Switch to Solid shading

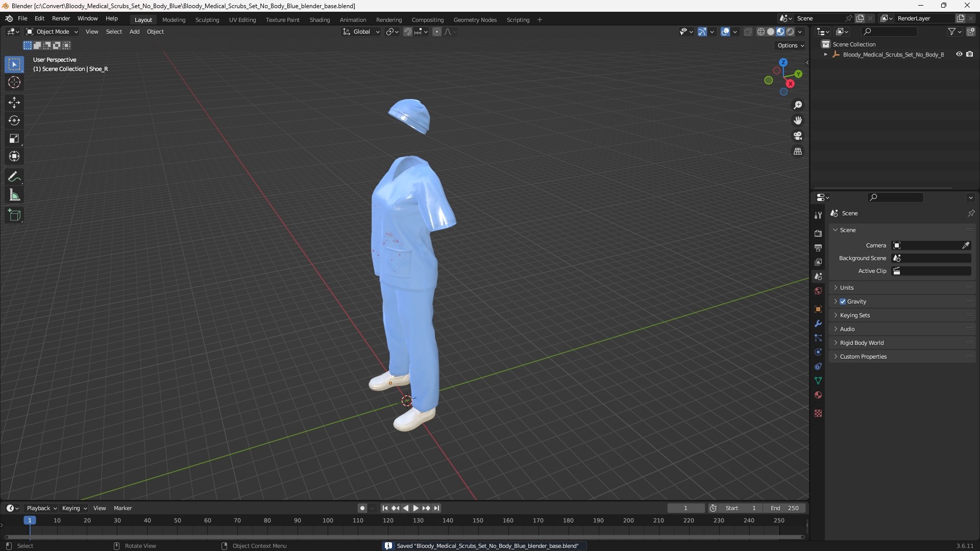click(x=771, y=32)
